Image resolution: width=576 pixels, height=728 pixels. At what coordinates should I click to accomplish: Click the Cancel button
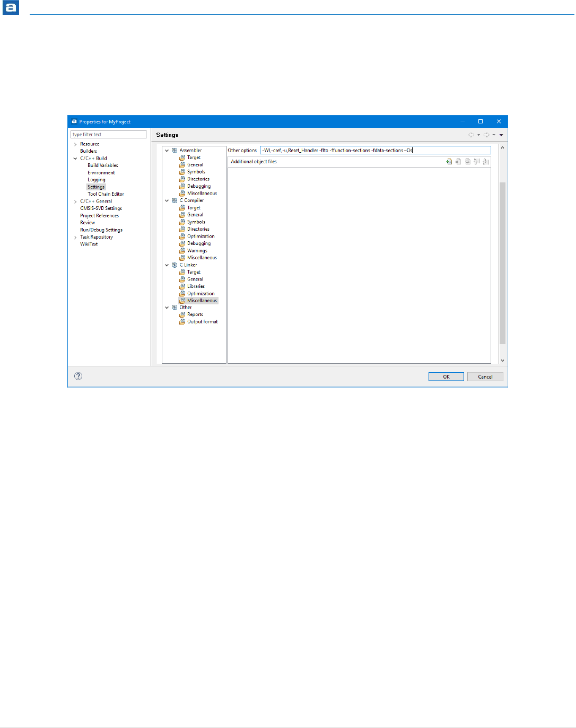[x=485, y=377]
